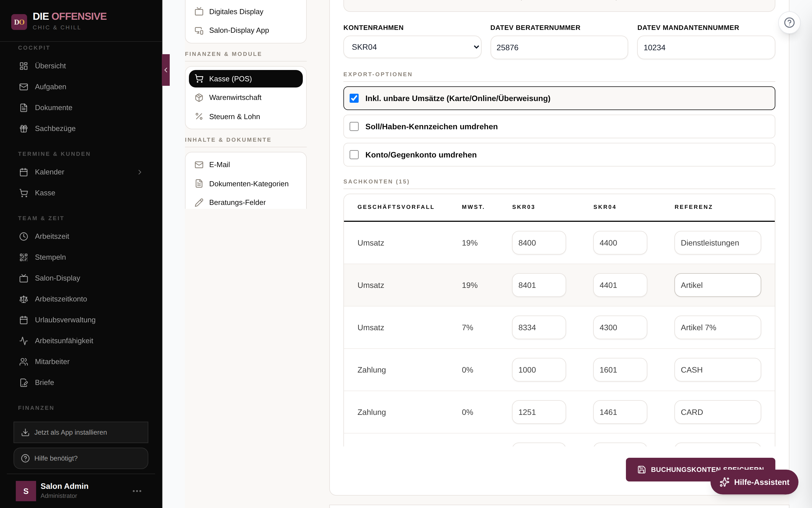
Task: Edit the CASH reference field
Action: pyautogui.click(x=718, y=370)
